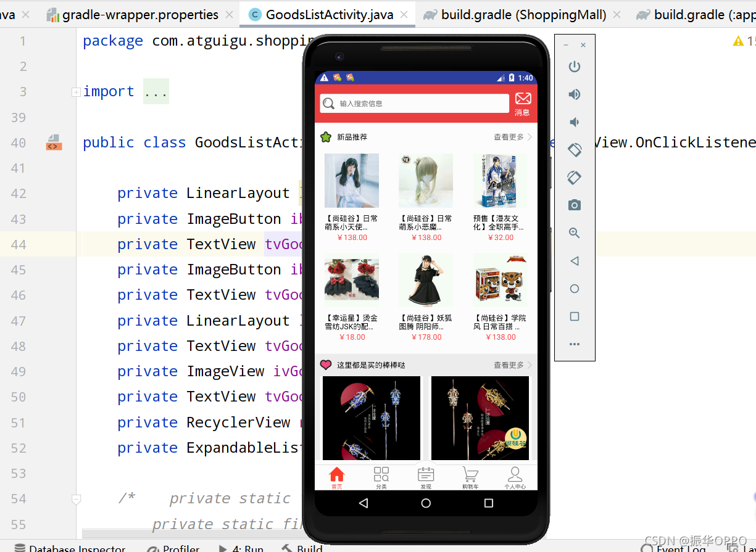Open the girl in white dress product image
The height and width of the screenshot is (552, 756).
(x=352, y=181)
